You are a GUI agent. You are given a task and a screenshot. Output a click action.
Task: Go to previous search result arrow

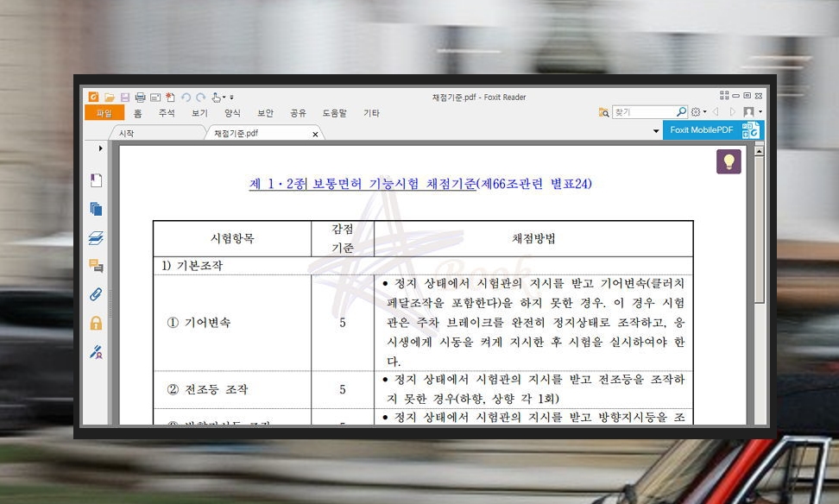point(716,112)
